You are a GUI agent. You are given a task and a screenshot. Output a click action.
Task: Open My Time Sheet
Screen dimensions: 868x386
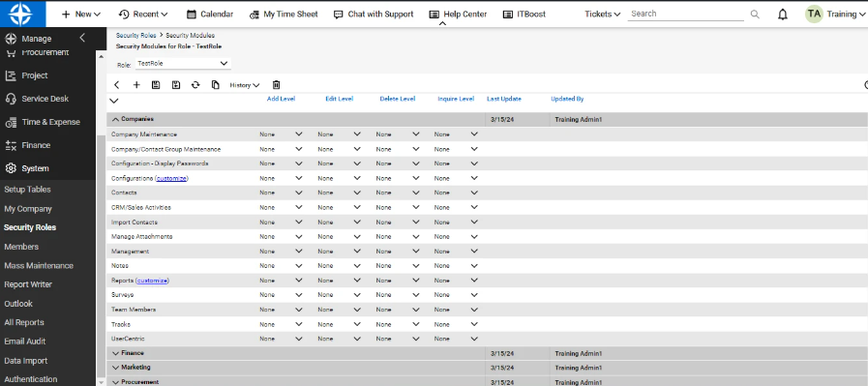pos(284,15)
